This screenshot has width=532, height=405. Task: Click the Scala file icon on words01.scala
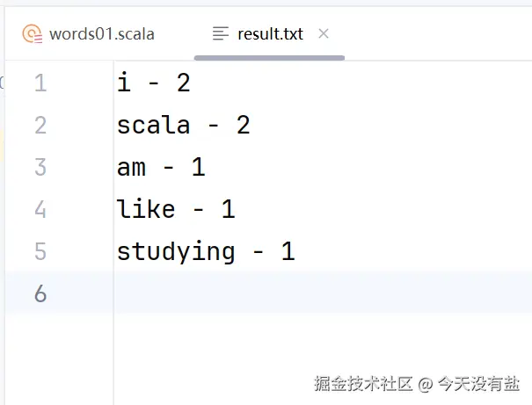tap(33, 34)
